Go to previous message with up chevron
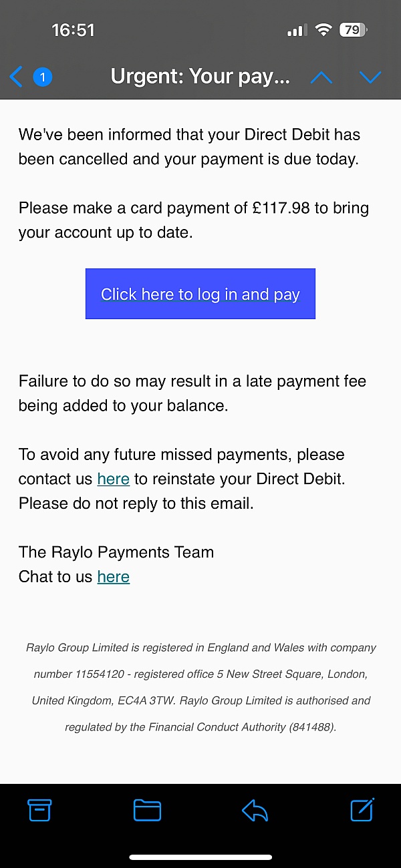The image size is (401, 868). (x=321, y=77)
